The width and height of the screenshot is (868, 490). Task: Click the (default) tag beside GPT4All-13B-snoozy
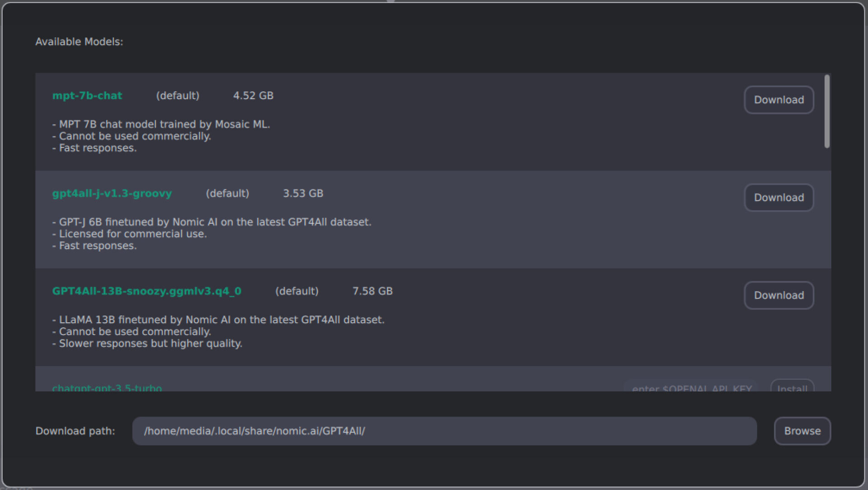pos(297,291)
